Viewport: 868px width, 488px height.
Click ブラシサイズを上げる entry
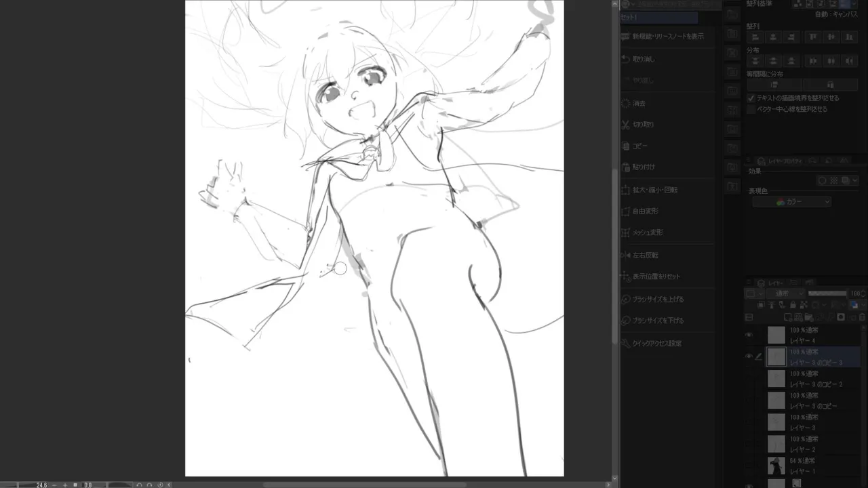667,299
